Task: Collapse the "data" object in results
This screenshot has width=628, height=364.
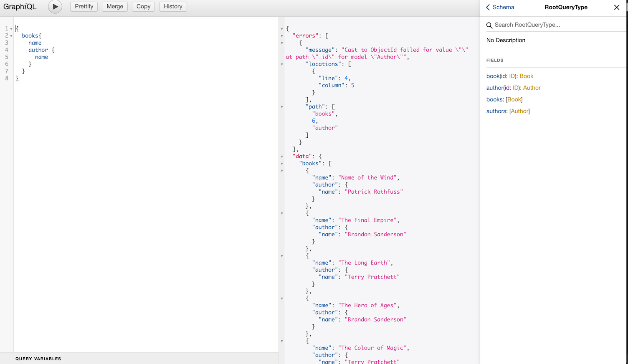Action: tap(282, 157)
